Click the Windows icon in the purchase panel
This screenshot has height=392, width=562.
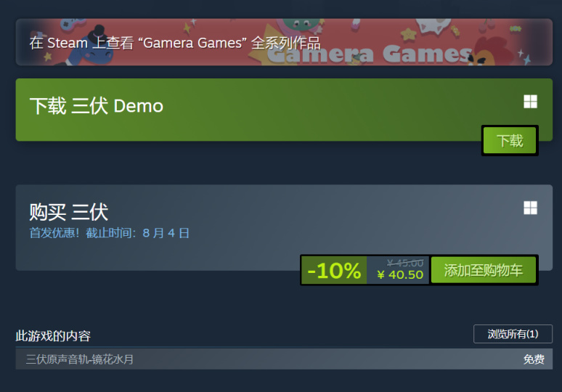(x=530, y=208)
